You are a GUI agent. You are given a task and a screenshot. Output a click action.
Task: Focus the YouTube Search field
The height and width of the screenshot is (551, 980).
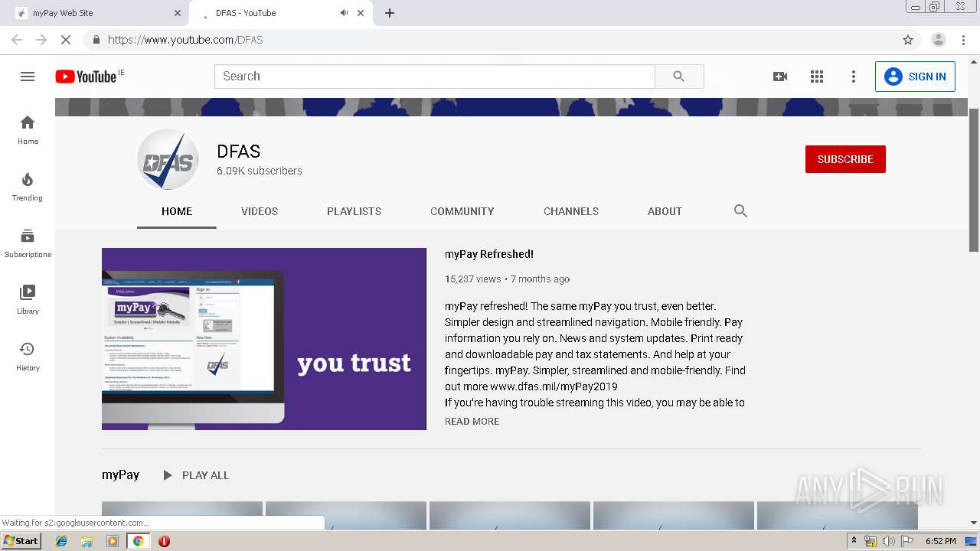point(434,77)
